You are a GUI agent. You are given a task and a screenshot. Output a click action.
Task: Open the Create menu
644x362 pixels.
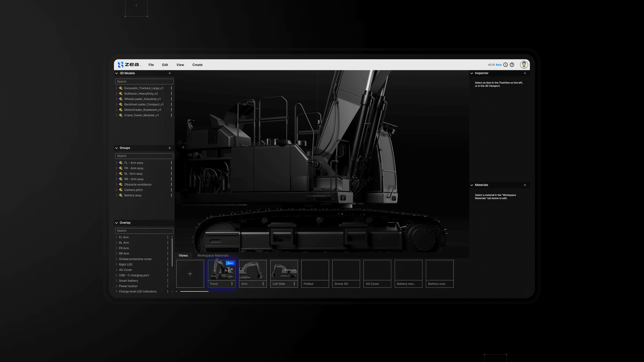pos(197,65)
